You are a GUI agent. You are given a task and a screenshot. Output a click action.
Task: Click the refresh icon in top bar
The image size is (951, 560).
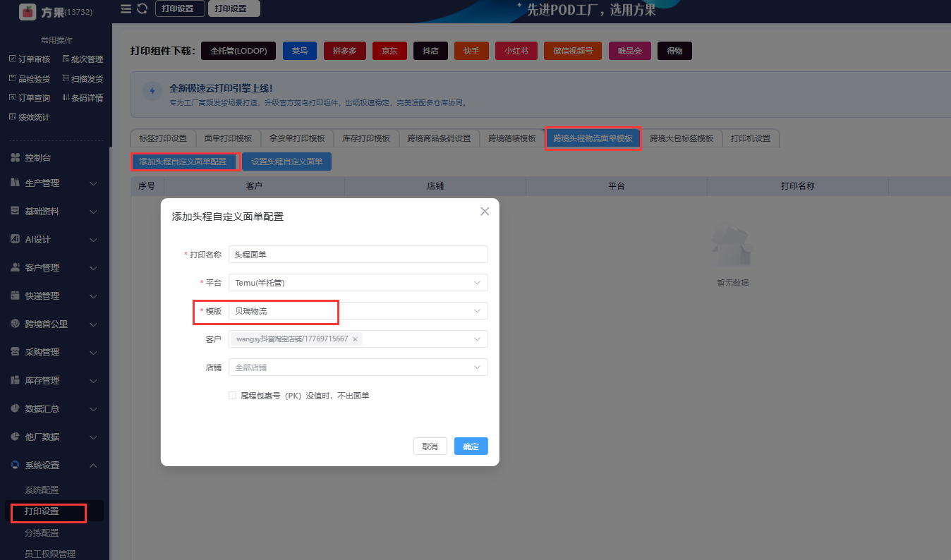click(x=142, y=8)
